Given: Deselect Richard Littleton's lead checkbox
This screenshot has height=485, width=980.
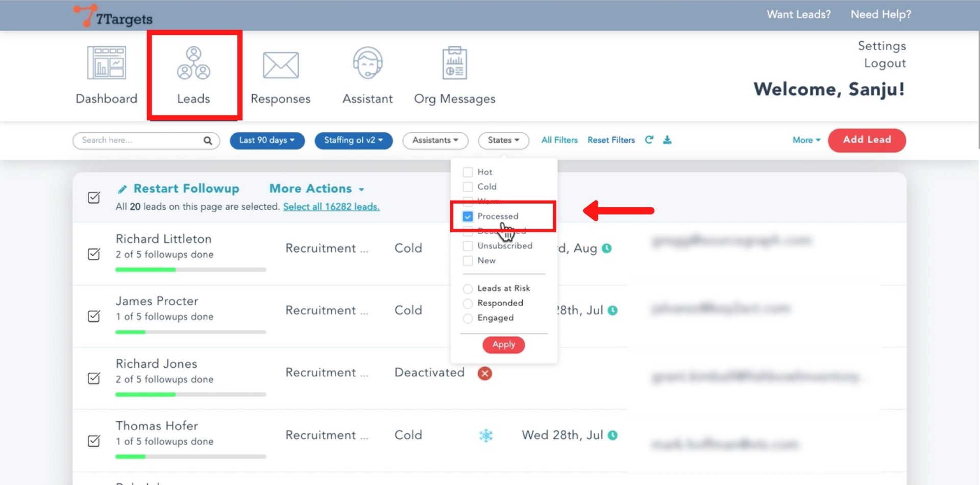Looking at the screenshot, I should (x=94, y=254).
